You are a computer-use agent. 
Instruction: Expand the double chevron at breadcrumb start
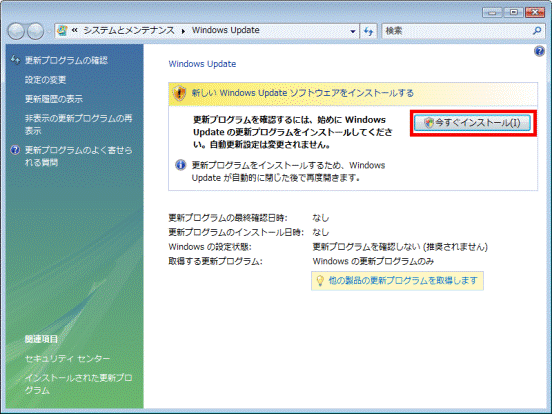[75, 31]
